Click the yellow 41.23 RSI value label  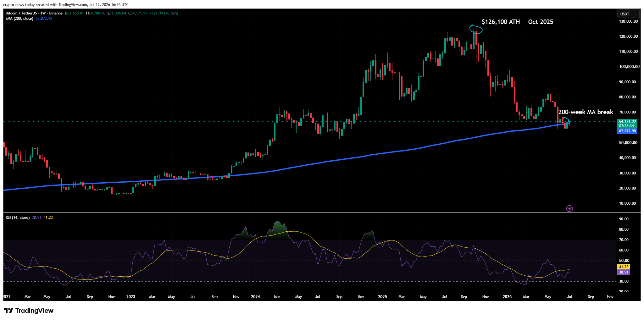(x=624, y=267)
